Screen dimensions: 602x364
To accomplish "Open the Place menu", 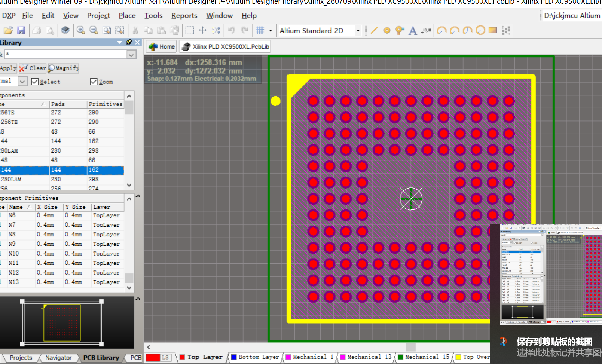I will tap(127, 16).
